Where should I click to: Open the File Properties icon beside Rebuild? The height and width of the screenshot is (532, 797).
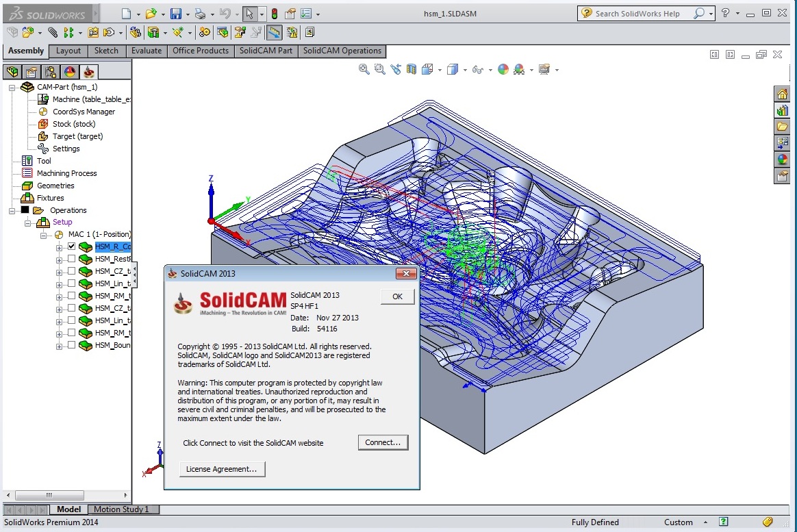(x=290, y=14)
